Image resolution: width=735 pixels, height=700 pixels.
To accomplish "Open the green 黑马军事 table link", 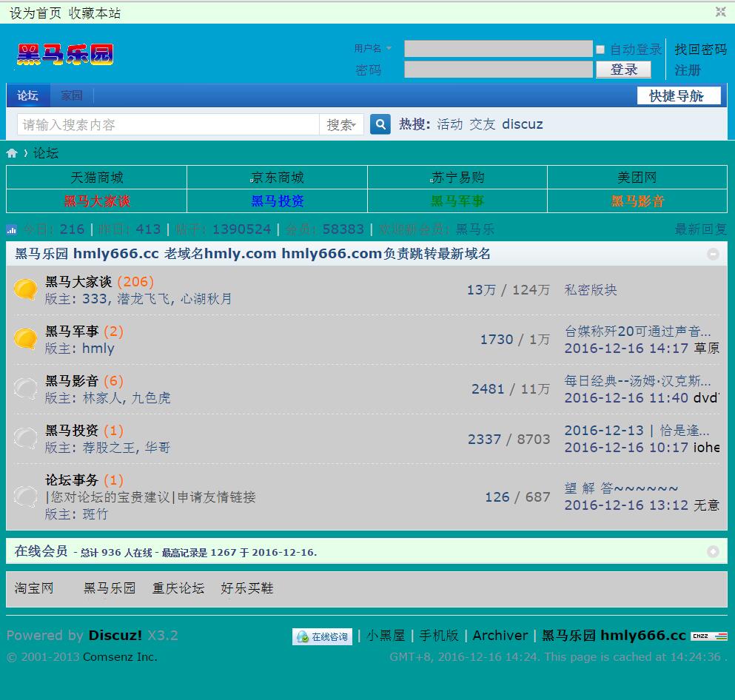I will tap(457, 201).
